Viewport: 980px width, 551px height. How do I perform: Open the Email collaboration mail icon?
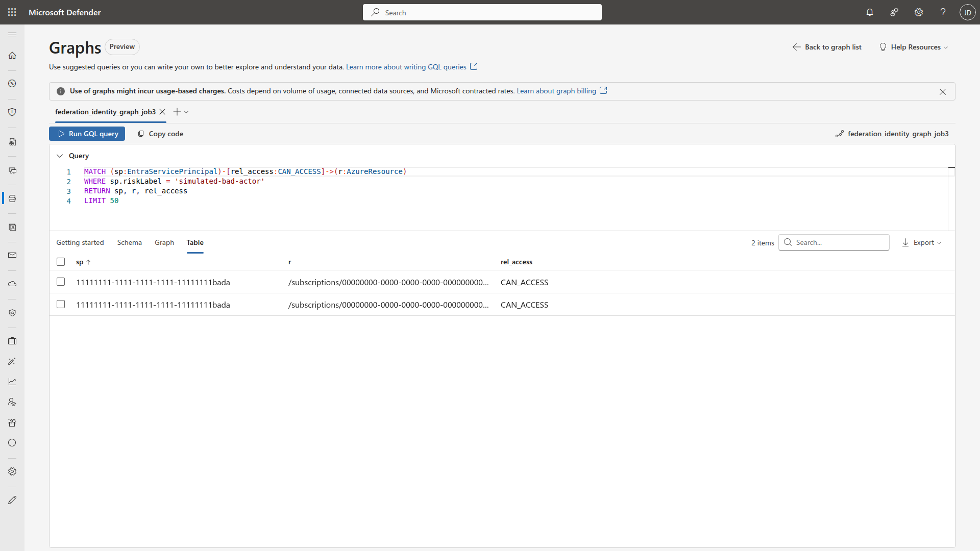12,255
